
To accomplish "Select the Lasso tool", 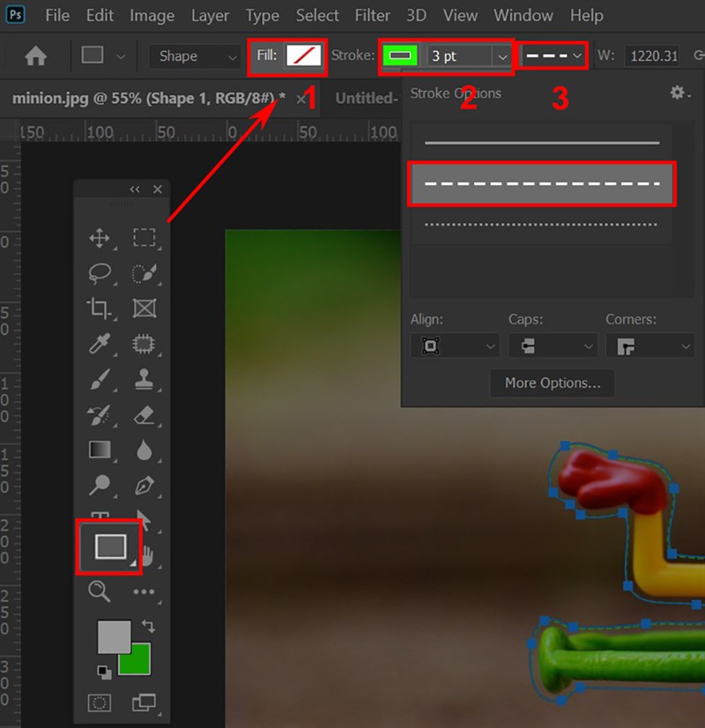I will (100, 273).
